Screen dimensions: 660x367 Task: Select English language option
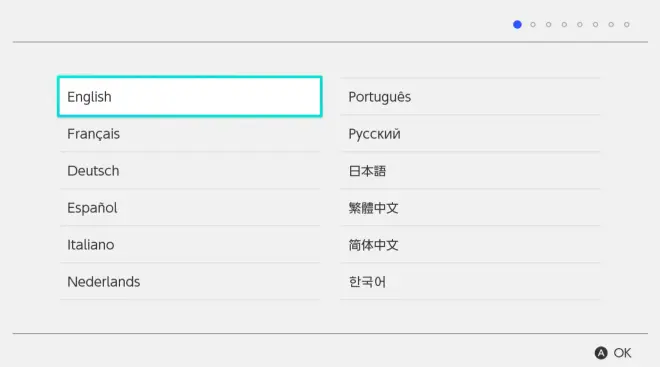point(190,96)
